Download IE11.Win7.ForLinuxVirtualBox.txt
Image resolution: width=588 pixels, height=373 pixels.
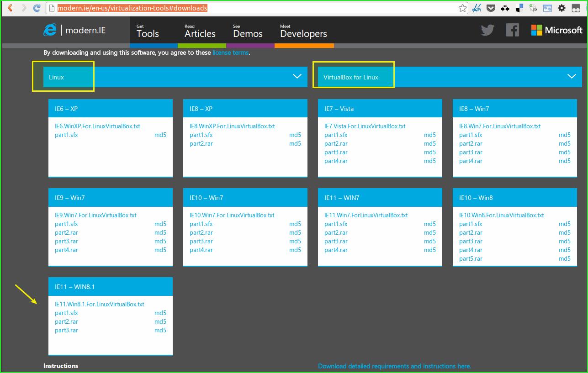[x=366, y=215]
